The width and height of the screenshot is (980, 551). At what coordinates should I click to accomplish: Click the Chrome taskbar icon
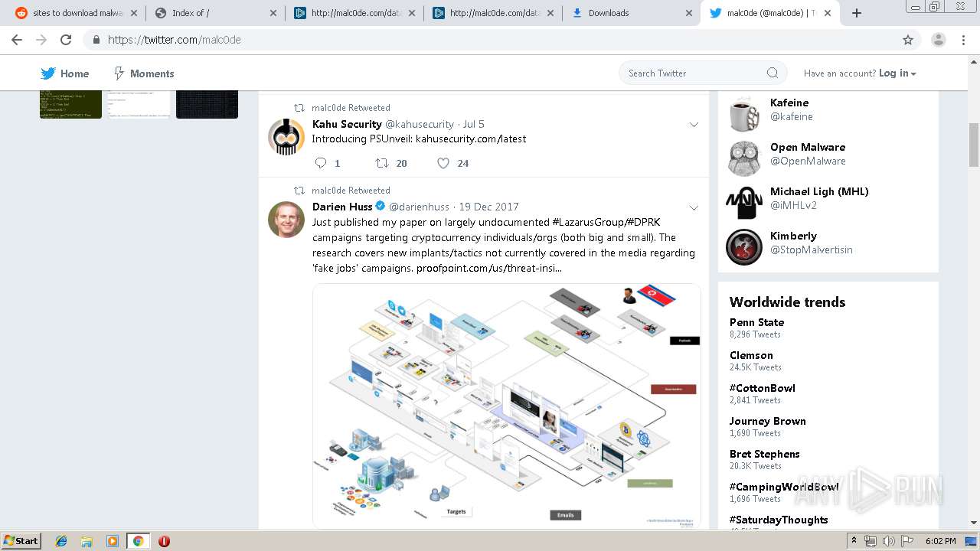pos(139,541)
